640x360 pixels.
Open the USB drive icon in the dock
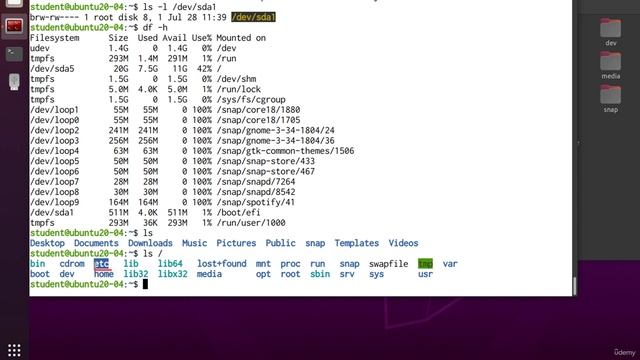(14, 82)
